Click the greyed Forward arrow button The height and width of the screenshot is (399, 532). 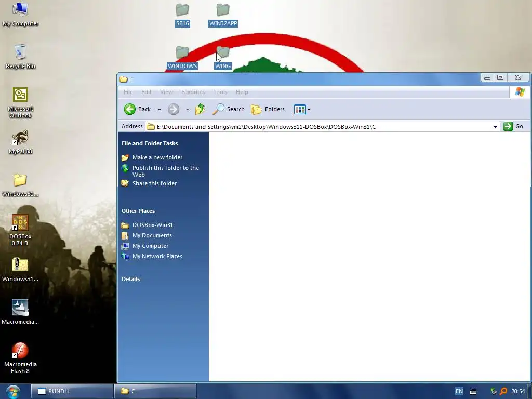point(174,109)
